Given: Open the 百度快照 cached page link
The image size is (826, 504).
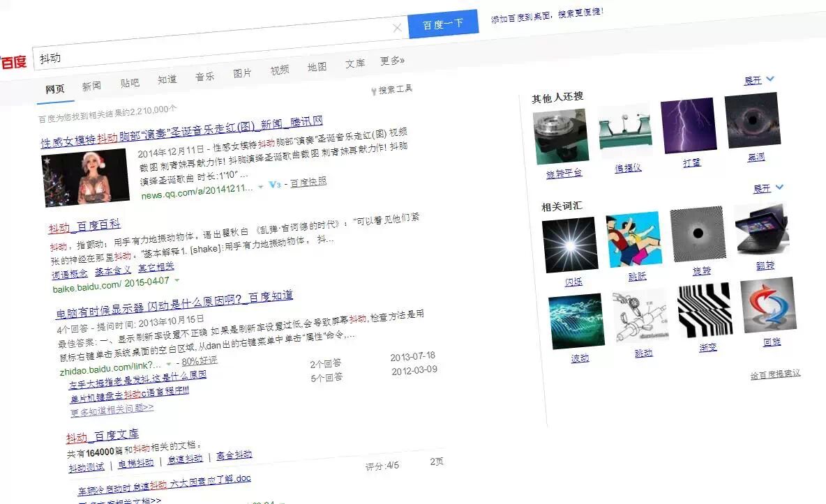Looking at the screenshot, I should point(308,182).
